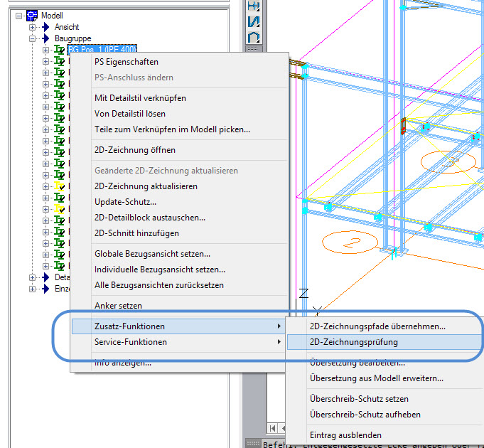
Task: Choose Von Detailstil lösen
Action: click(179, 114)
